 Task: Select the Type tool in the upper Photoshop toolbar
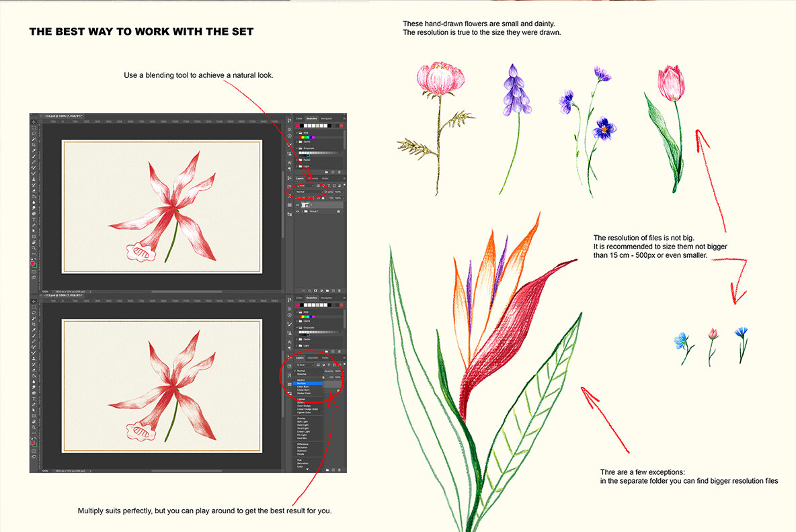[x=34, y=218]
